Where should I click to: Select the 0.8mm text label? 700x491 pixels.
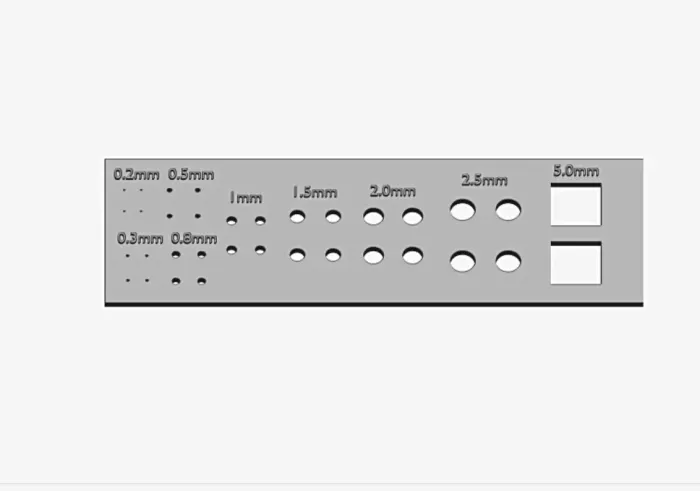click(x=194, y=239)
